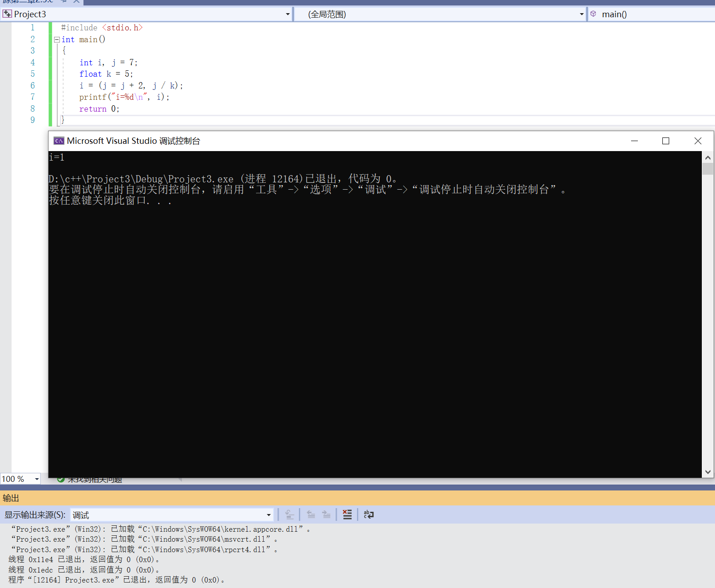Viewport: 715px width, 588px height.
Task: Click console scrollbar down arrow
Action: click(708, 472)
